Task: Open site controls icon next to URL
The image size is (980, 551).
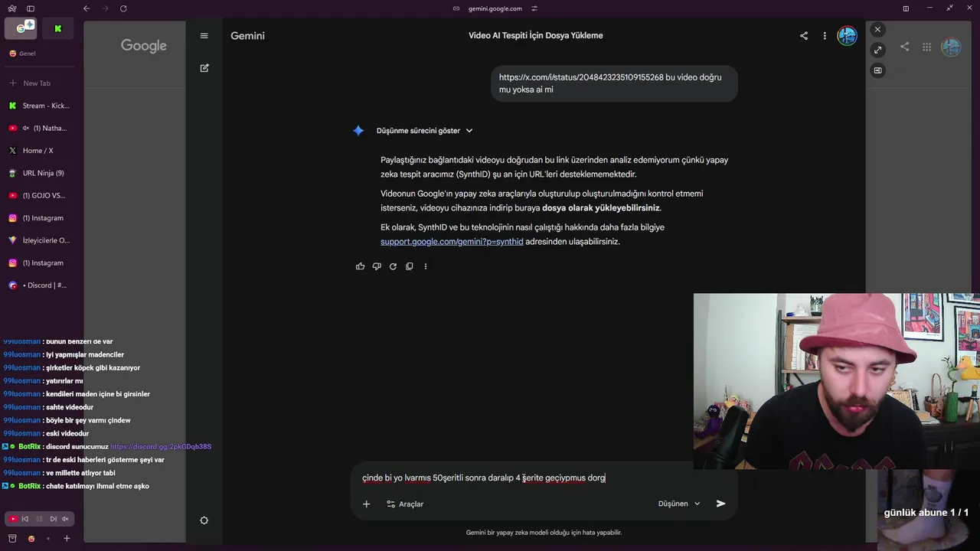Action: [534, 8]
